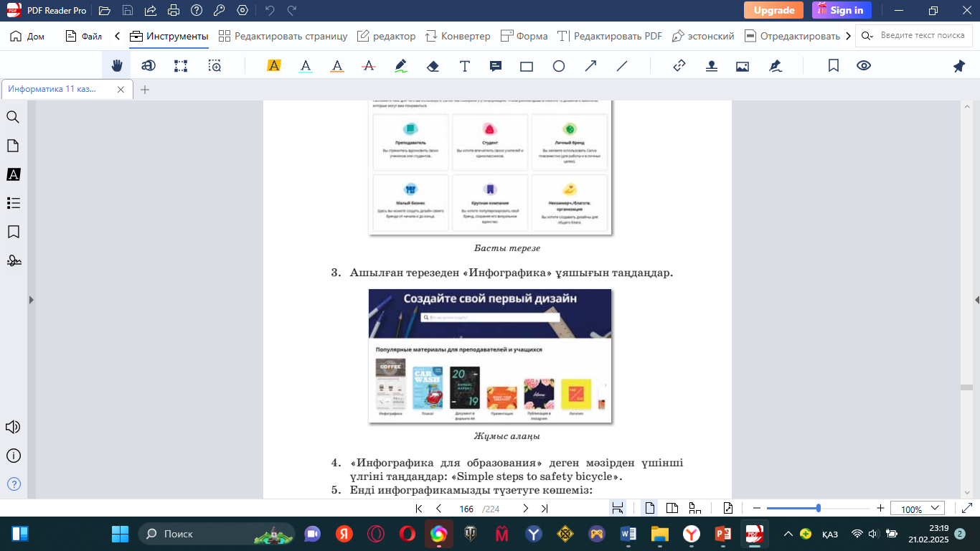The height and width of the screenshot is (551, 980).
Task: Go to the Дом home screen
Action: tap(27, 36)
